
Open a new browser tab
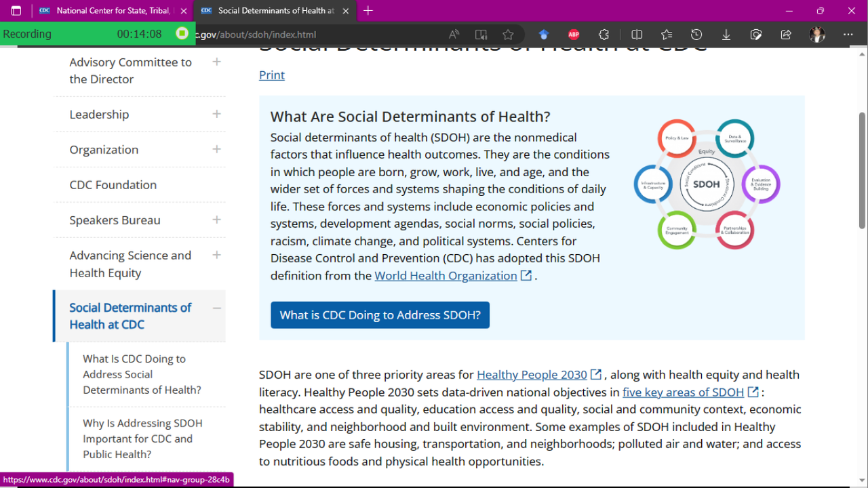click(x=368, y=11)
